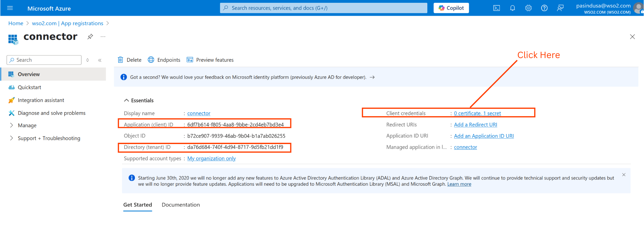Screen dimensions: 644x225
Task: Click the Microsoft Azure title
Action: point(49,8)
